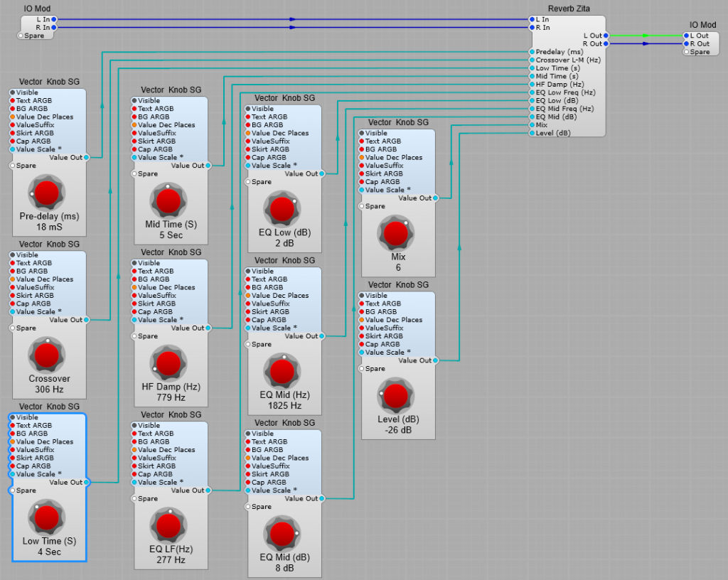Click the Value Out pin of the Mix knob module
Screen dimensions: 728x580
(x=435, y=198)
